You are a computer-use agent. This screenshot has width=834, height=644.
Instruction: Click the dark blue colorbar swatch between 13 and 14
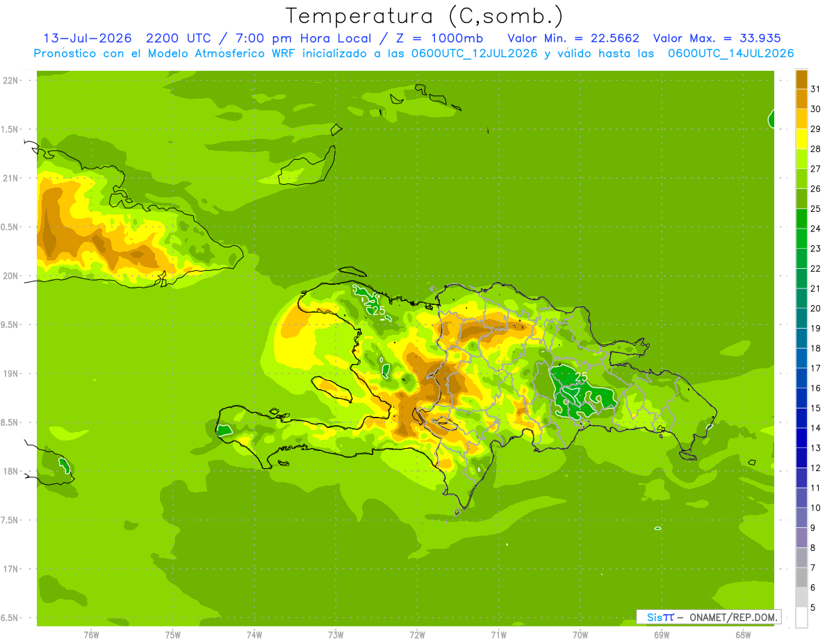[x=801, y=438]
